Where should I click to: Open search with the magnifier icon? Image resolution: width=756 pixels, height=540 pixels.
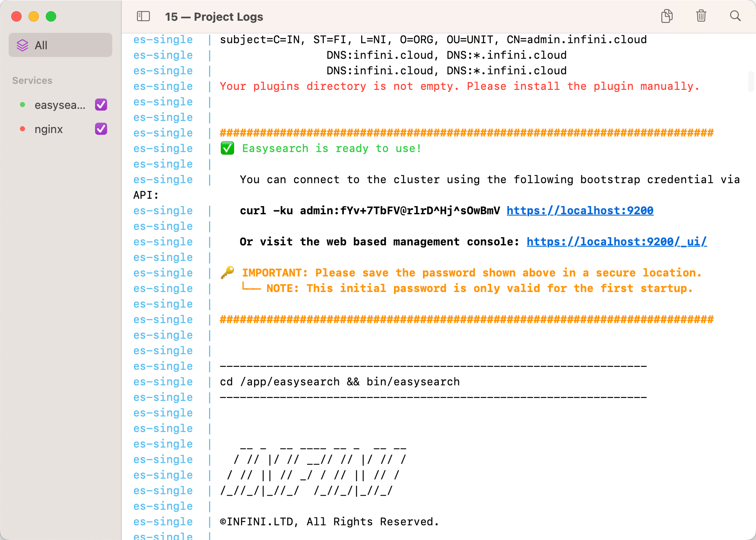pyautogui.click(x=735, y=16)
